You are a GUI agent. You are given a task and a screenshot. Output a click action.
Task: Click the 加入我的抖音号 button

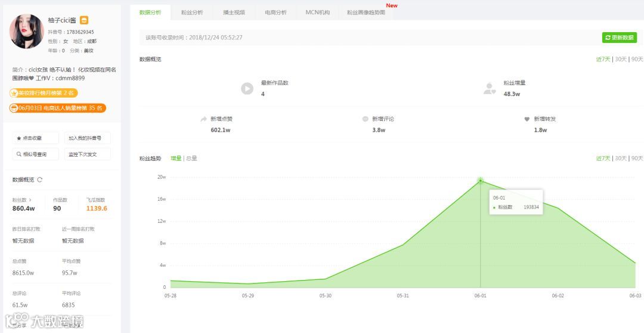(88, 138)
